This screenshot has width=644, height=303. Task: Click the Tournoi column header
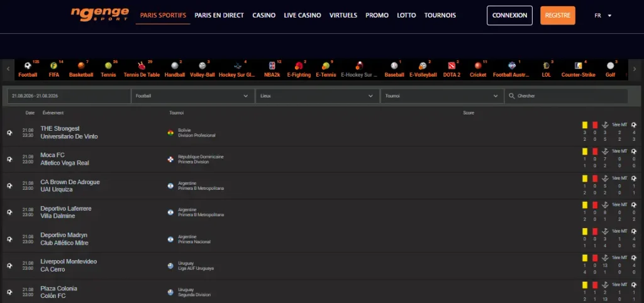pyautogui.click(x=176, y=113)
